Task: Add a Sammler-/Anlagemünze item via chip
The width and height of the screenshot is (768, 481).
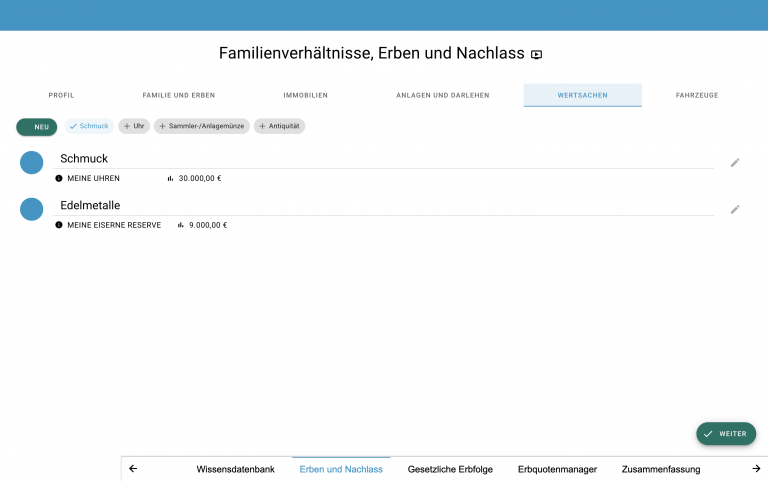Action: 202,126
